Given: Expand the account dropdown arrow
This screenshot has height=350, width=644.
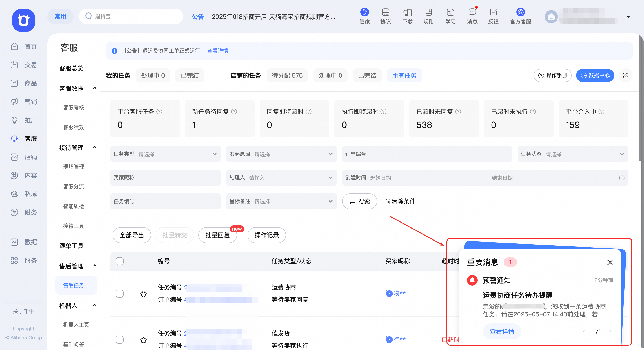Looking at the screenshot, I should [628, 17].
